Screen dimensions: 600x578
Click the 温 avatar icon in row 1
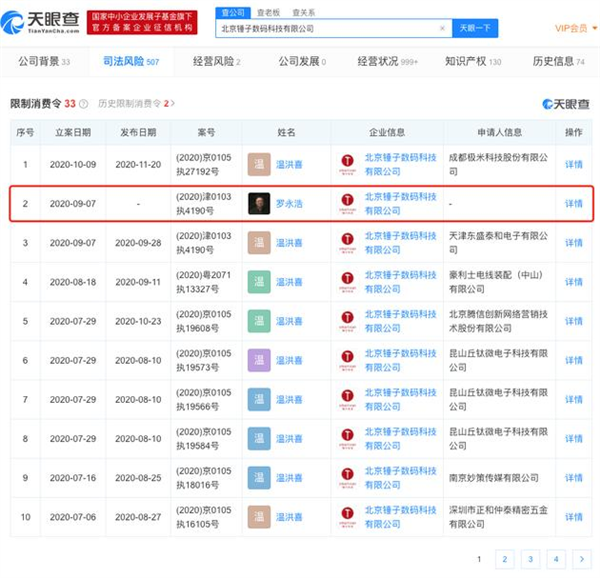(259, 164)
